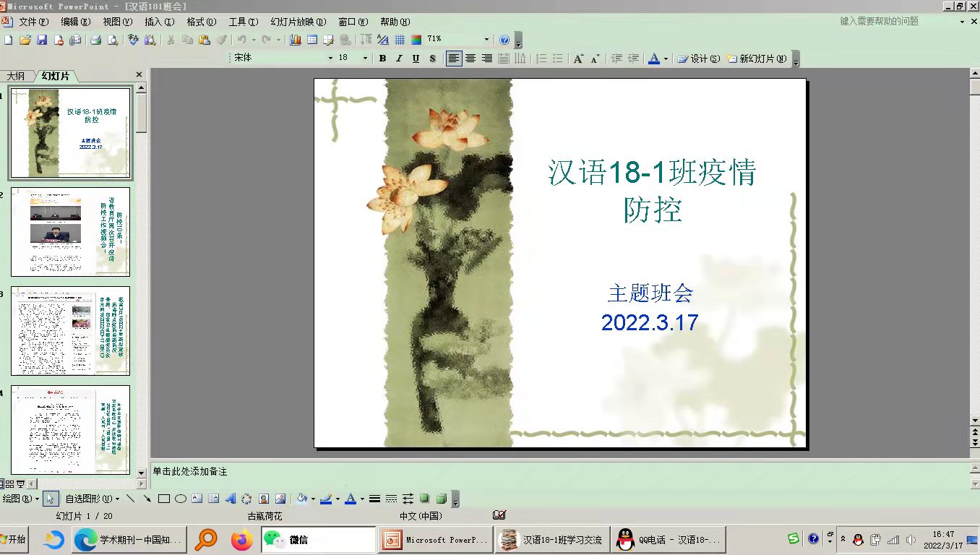Toggle center text alignment

[x=470, y=59]
